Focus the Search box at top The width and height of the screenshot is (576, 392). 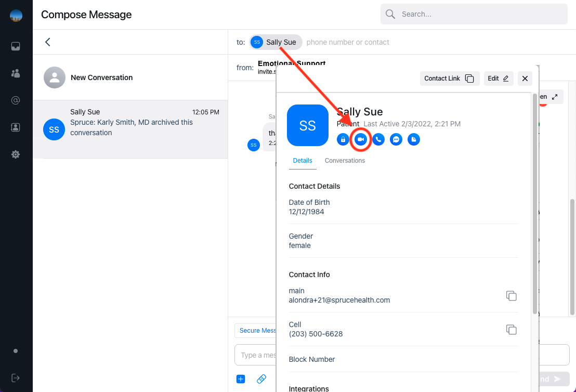point(474,15)
